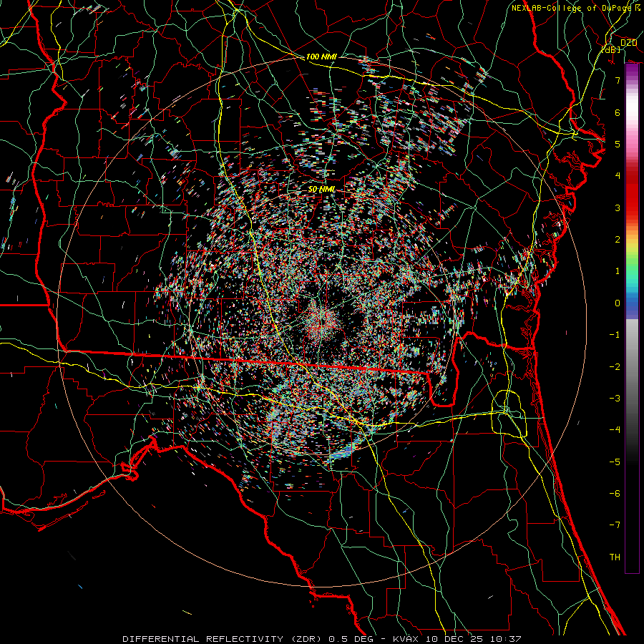
Task: Click the scale value -3
Action: 615,398
